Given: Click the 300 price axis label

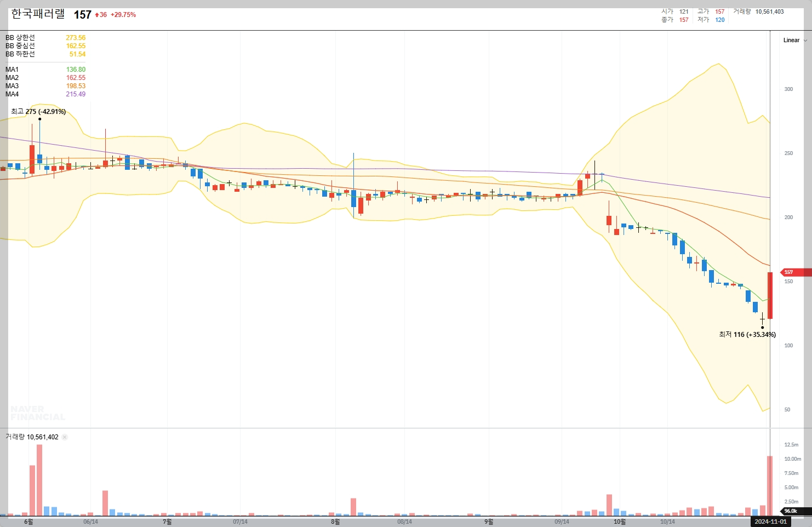Looking at the screenshot, I should coord(788,89).
